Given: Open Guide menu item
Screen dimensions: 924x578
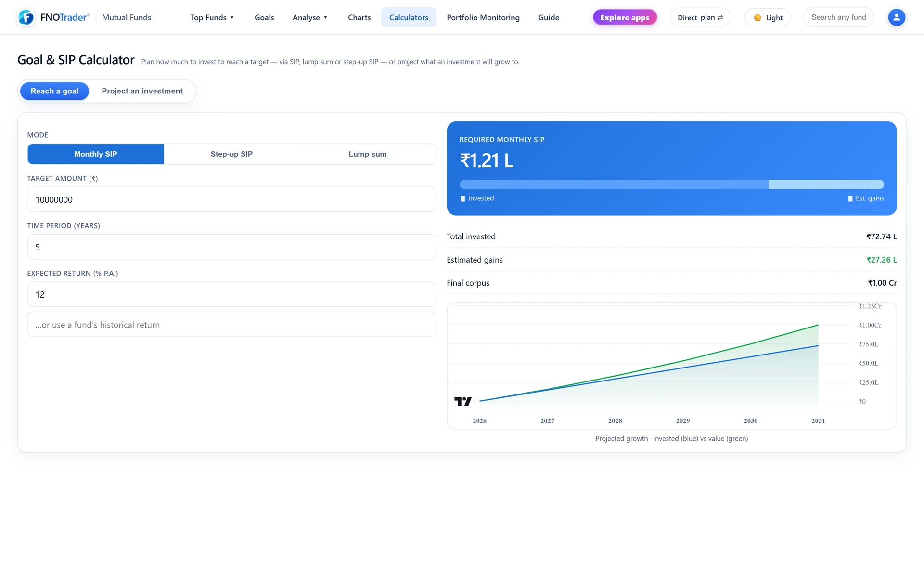Looking at the screenshot, I should (549, 18).
